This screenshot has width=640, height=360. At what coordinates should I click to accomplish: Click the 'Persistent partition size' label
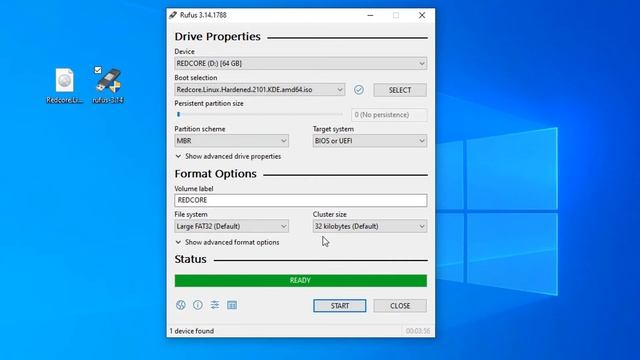click(209, 104)
